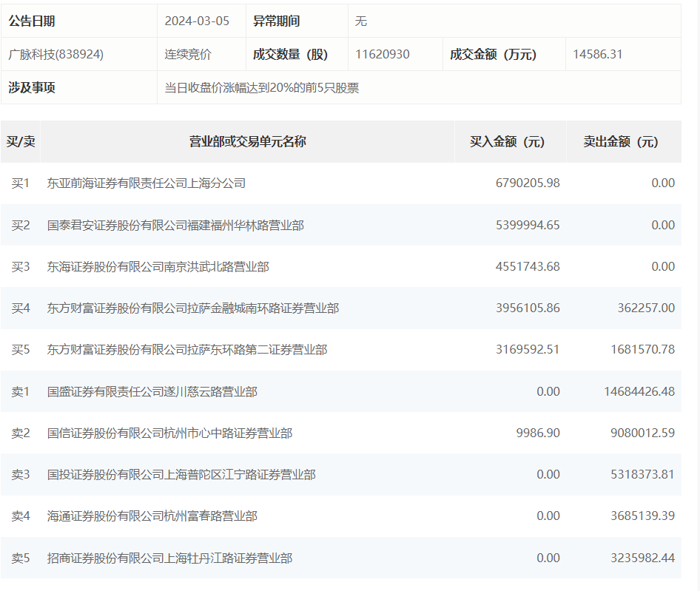Select 国投证券上海普陀区江宁路证券营业部 entry
Screen dimensions: 700x591
pyautogui.click(x=181, y=474)
